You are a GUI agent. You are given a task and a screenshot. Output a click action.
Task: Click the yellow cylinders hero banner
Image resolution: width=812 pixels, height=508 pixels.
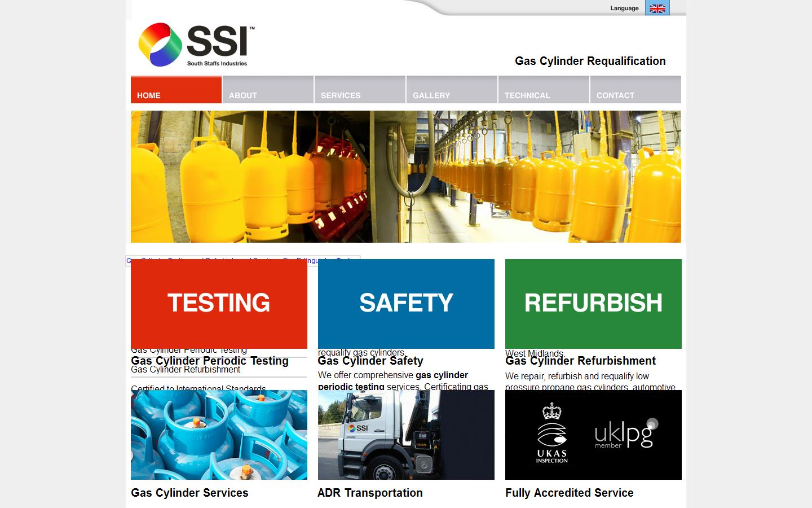pyautogui.click(x=405, y=176)
